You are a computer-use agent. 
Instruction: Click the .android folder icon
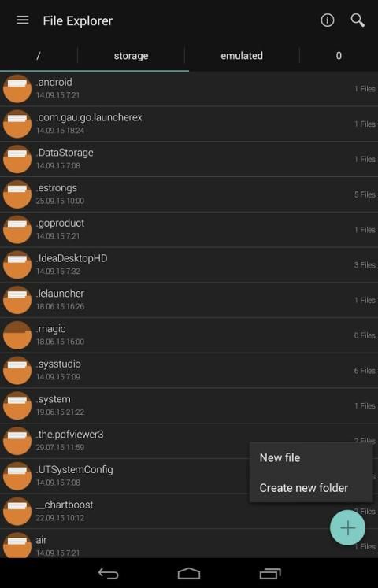tap(17, 89)
